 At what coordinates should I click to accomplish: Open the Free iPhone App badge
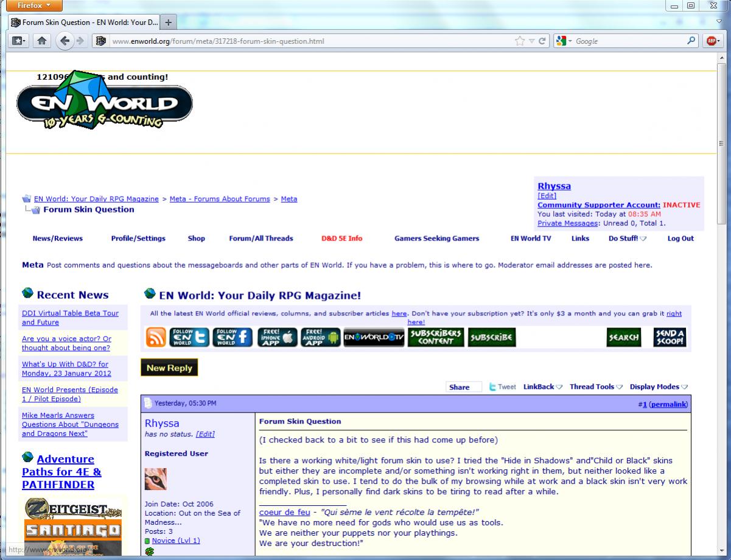pyautogui.click(x=278, y=337)
